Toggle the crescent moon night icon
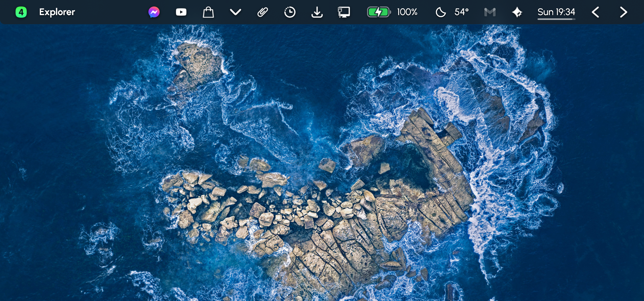The width and height of the screenshot is (644, 301). click(441, 12)
